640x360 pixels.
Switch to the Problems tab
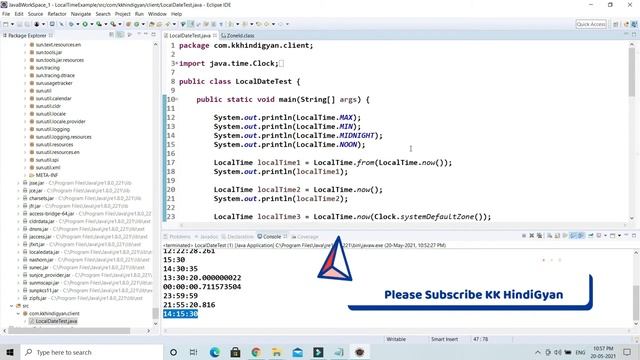177,236
